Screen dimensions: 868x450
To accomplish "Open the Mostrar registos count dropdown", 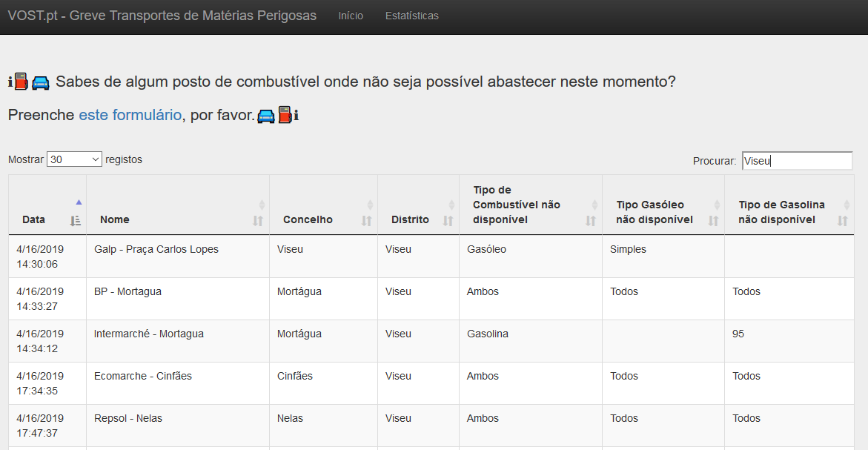I will pos(74,159).
